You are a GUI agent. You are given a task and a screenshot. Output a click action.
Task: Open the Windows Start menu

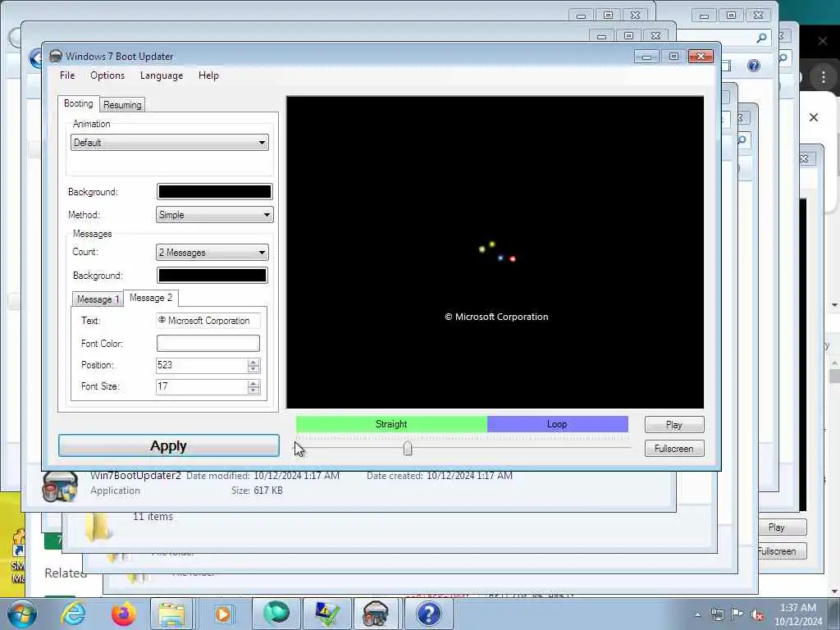coord(21,614)
